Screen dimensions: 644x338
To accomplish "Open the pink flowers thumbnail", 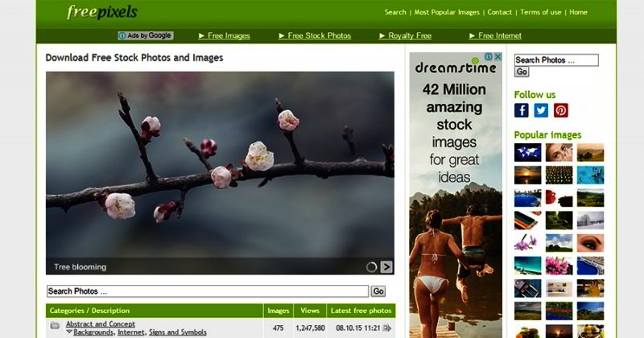I will click(x=559, y=266).
